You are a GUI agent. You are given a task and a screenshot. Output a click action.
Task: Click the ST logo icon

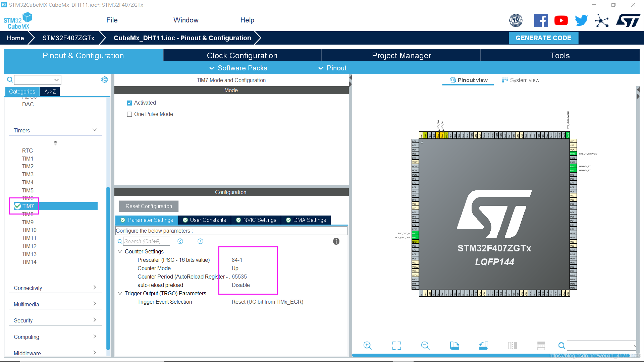tap(628, 20)
